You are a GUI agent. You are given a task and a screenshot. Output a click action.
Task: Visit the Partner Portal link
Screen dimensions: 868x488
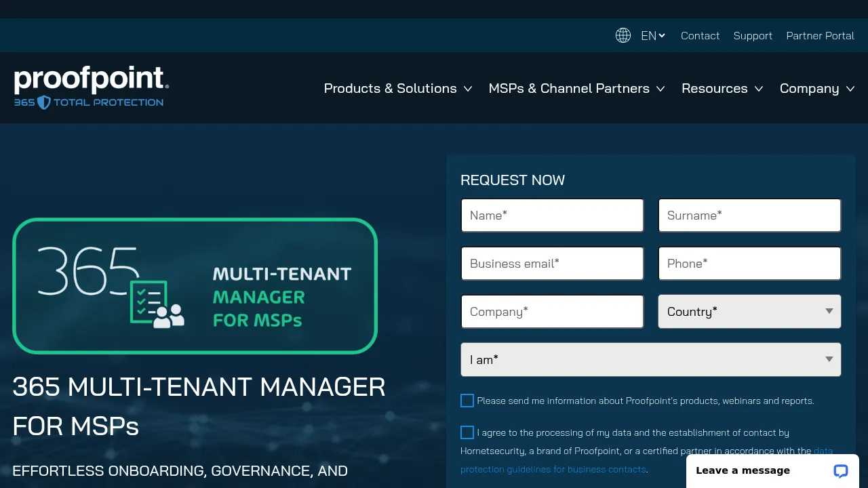click(x=820, y=36)
